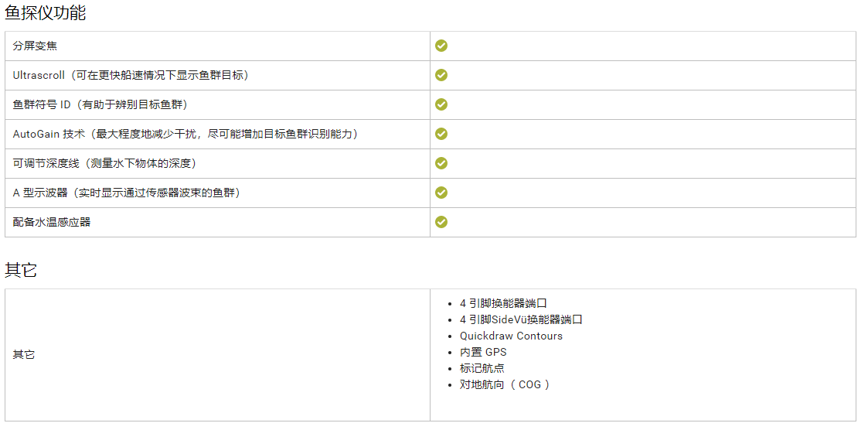Click the Ultrascroll feature description text
Viewport: 868px width, 430px height.
click(x=131, y=75)
